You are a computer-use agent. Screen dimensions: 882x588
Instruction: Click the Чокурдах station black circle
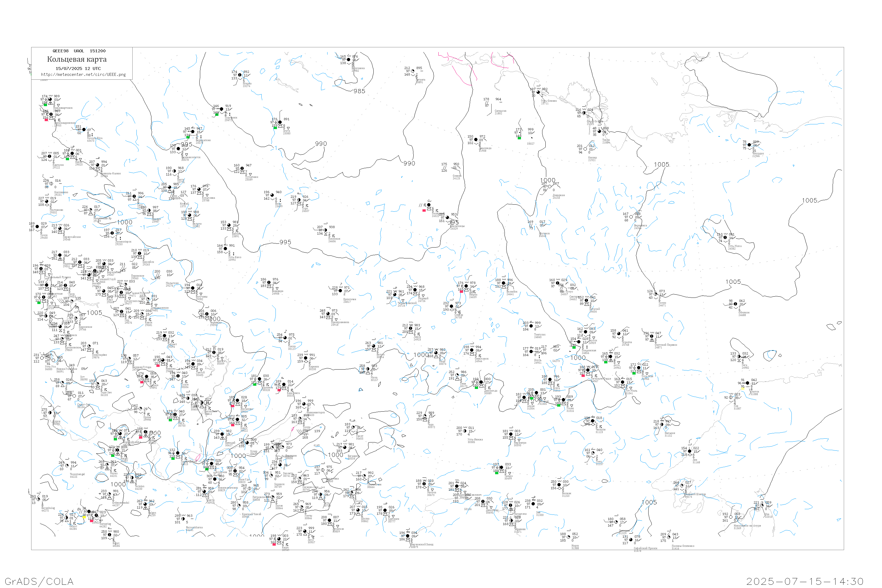tap(750, 145)
